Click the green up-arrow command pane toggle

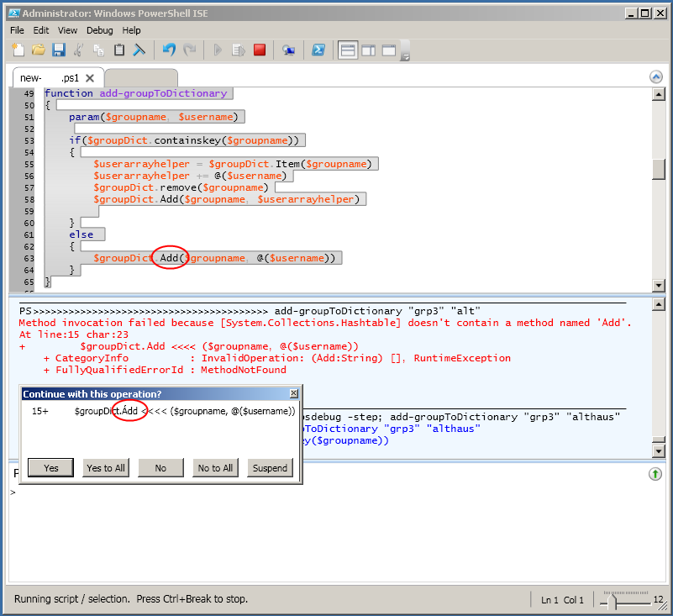coord(655,474)
